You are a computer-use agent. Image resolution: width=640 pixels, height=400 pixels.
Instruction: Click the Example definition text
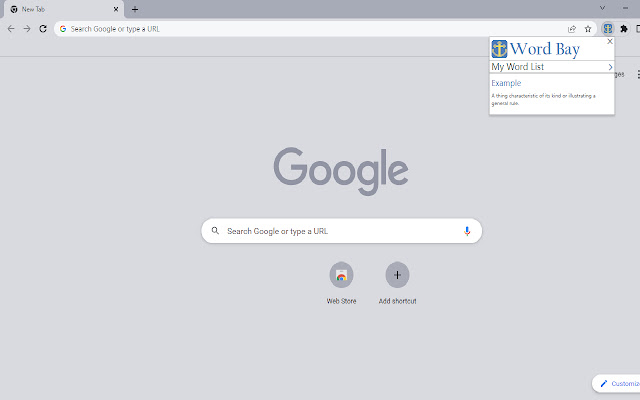pos(543,99)
